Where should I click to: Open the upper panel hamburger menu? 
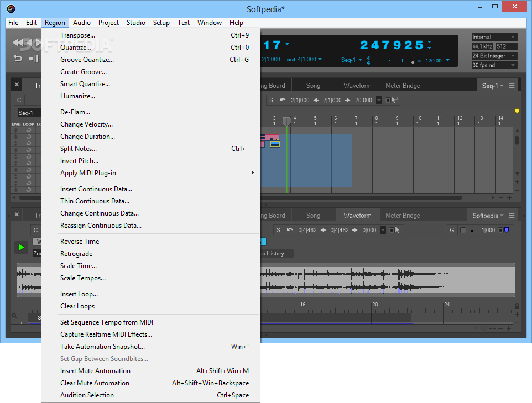[512, 86]
